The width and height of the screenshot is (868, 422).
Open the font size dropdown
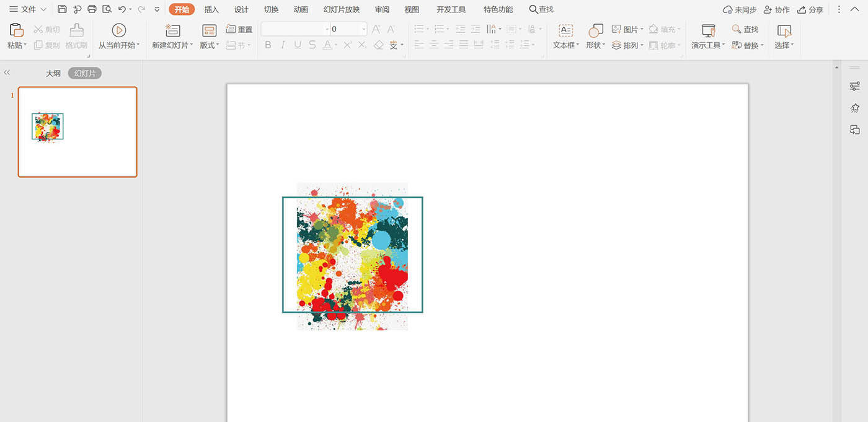pos(363,29)
